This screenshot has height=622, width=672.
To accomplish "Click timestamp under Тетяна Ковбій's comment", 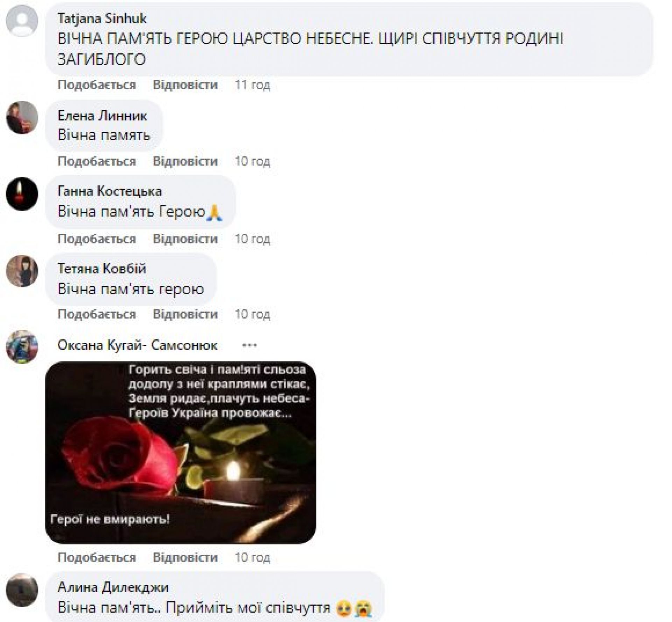I will [x=252, y=314].
